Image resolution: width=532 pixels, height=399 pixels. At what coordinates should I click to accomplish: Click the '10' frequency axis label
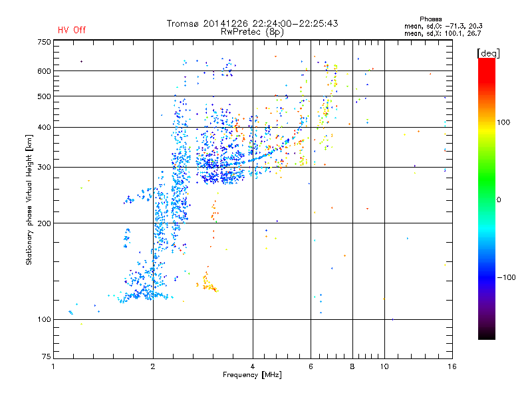(x=384, y=366)
